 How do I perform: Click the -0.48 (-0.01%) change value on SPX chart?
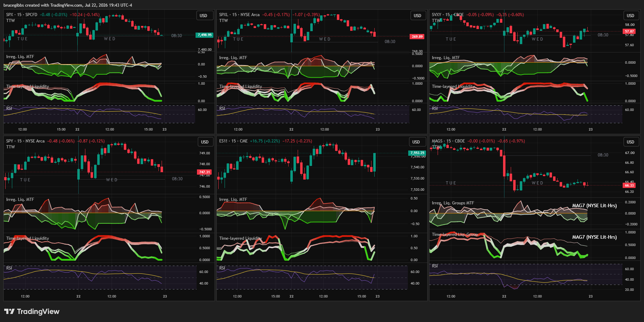coord(54,15)
